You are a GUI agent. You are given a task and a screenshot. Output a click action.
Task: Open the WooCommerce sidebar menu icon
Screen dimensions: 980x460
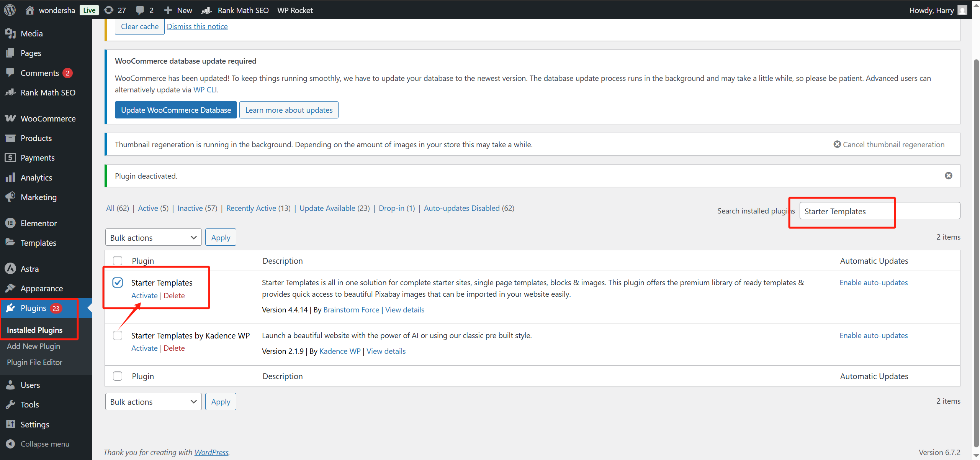[10, 118]
